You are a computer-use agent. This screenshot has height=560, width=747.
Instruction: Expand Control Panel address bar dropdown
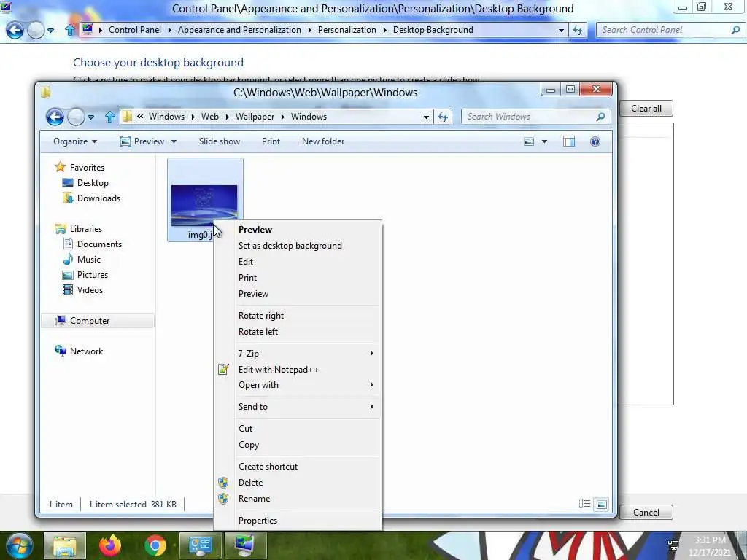561,30
